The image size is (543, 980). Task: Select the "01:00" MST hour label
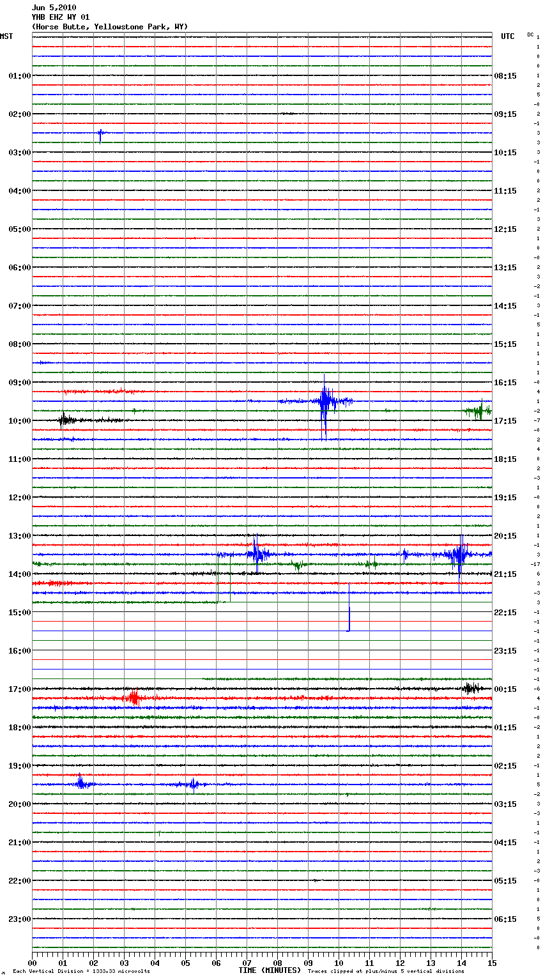(19, 75)
